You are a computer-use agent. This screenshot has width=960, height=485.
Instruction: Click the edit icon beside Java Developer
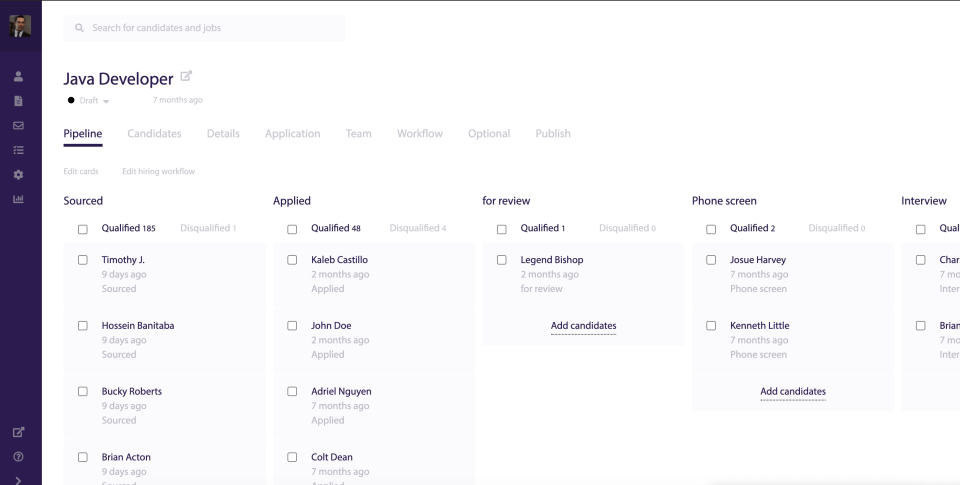[x=186, y=77]
